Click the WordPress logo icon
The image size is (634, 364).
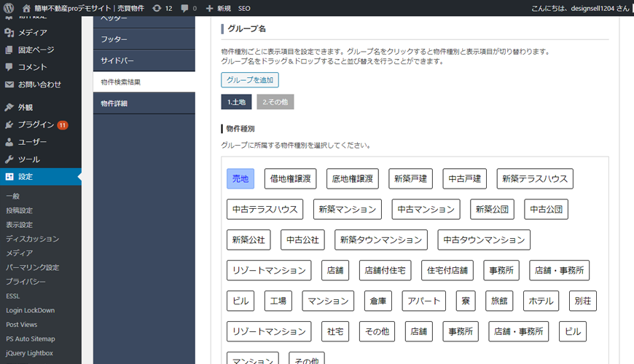9,8
